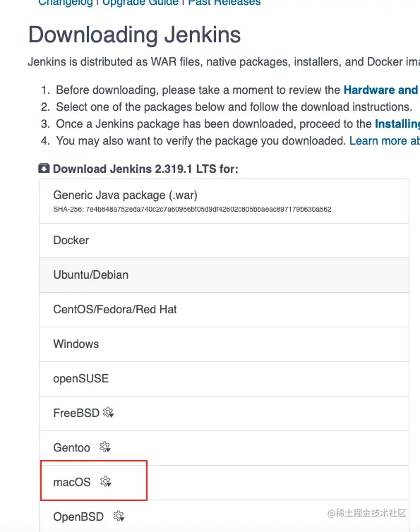This screenshot has height=532, width=420.
Task: Select the Windows installer option
Action: pyautogui.click(x=224, y=344)
